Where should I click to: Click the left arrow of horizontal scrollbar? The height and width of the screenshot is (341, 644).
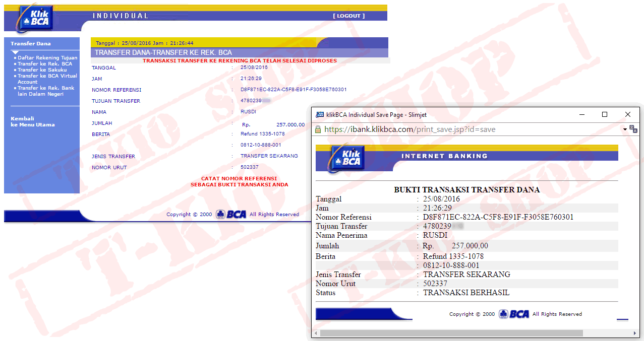(x=316, y=333)
